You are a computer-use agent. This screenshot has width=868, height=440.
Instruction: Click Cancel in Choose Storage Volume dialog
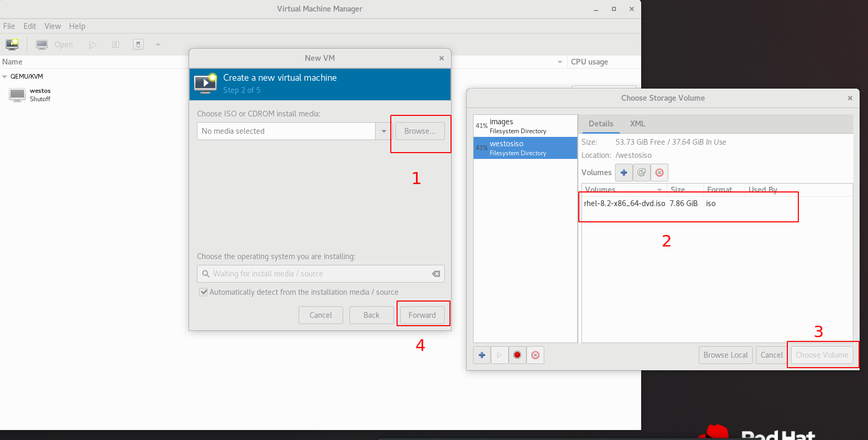point(772,355)
